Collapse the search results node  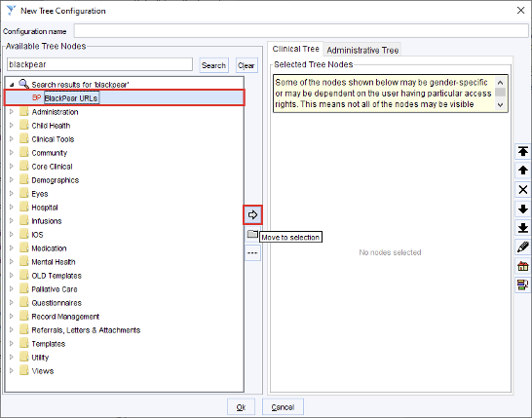pos(12,85)
